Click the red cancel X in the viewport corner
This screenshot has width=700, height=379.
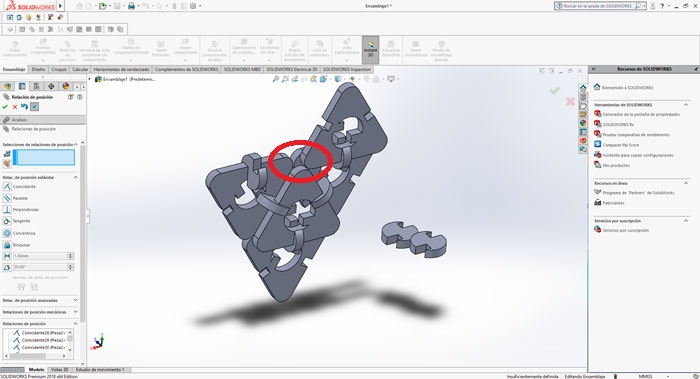click(570, 101)
